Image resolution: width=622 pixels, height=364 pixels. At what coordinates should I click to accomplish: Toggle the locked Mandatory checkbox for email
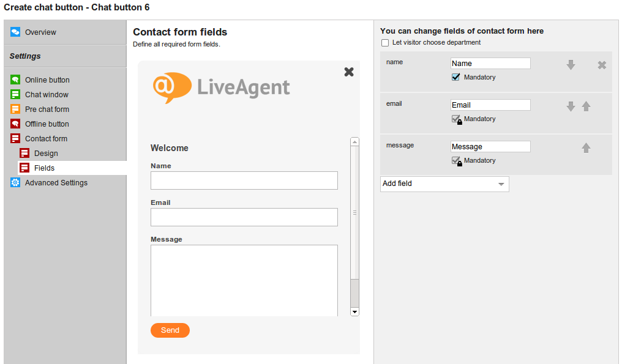(455, 119)
